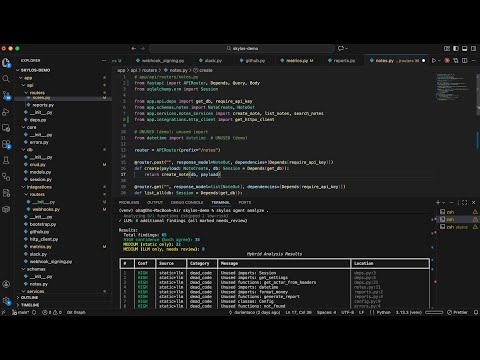Run the Python file with play button
This screenshot has width=480, height=360.
tap(434, 61)
